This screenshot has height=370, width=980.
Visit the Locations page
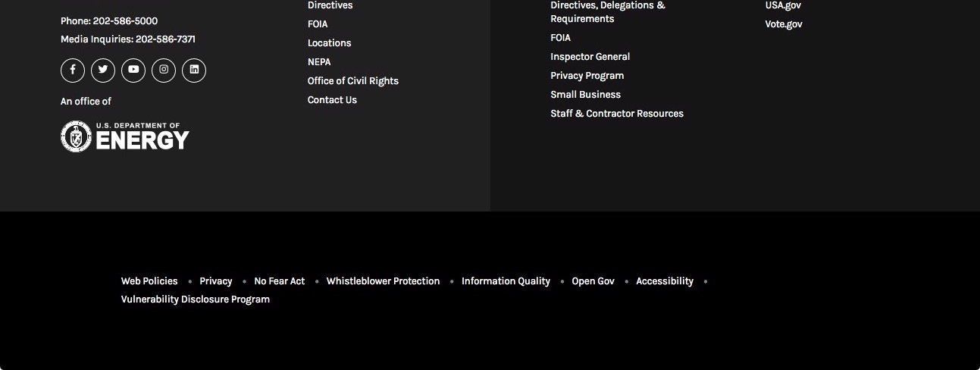point(329,43)
